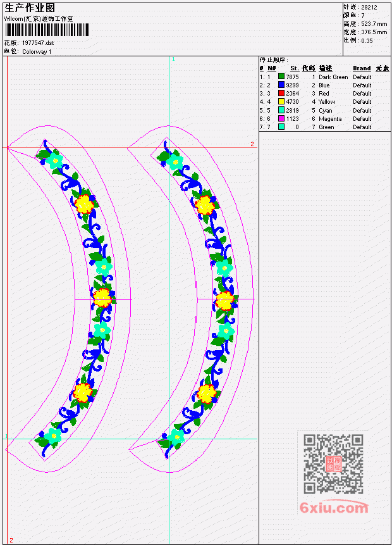Click the 'Cyan' description text
392x545 pixels.
326,111
